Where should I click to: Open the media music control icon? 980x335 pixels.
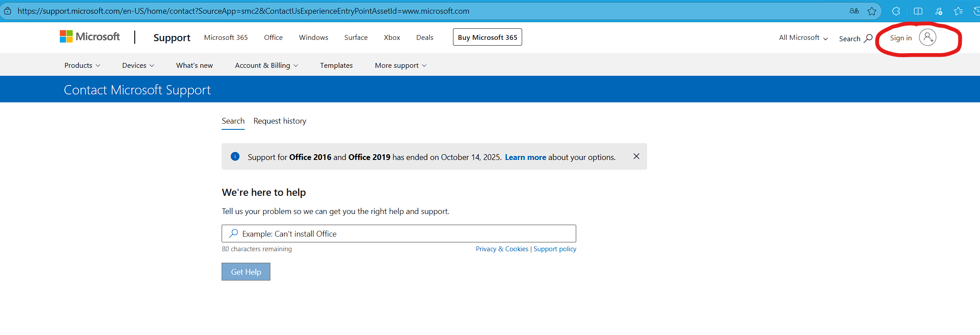(x=938, y=11)
